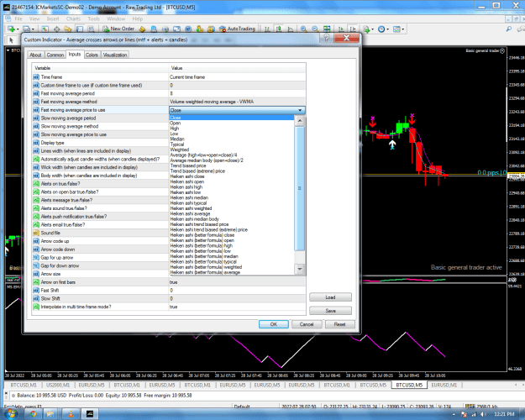Image resolution: width=525 pixels, height=420 pixels.
Task: Expand the Templates dropdown arrow
Action: point(403,29)
